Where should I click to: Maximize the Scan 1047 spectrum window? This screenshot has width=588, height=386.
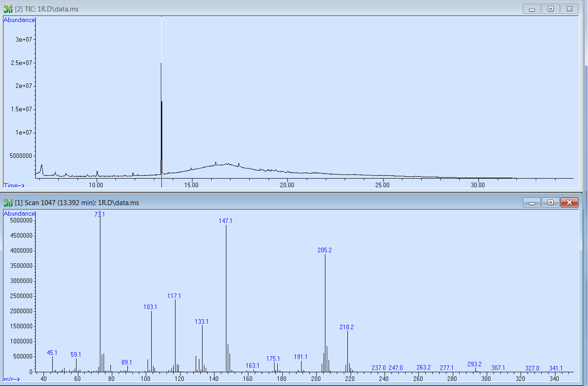coord(550,202)
